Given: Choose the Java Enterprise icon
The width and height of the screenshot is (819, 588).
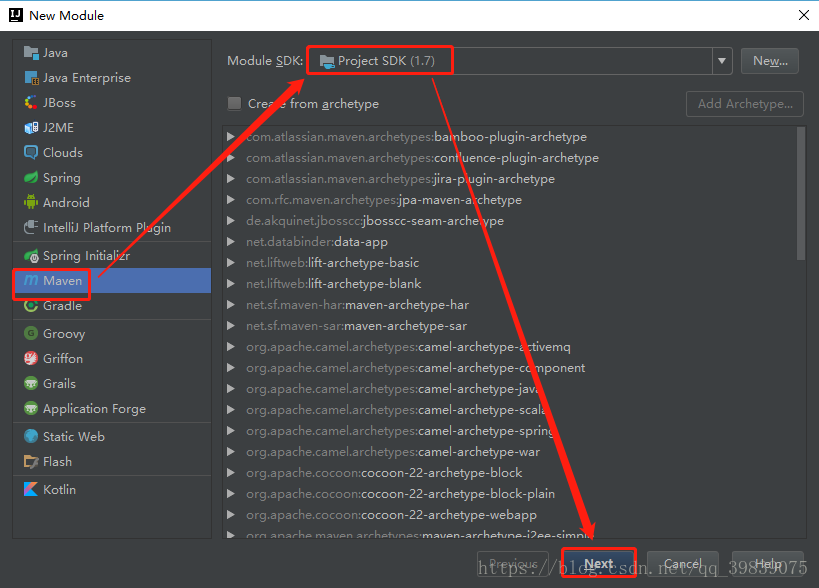Looking at the screenshot, I should (x=31, y=78).
